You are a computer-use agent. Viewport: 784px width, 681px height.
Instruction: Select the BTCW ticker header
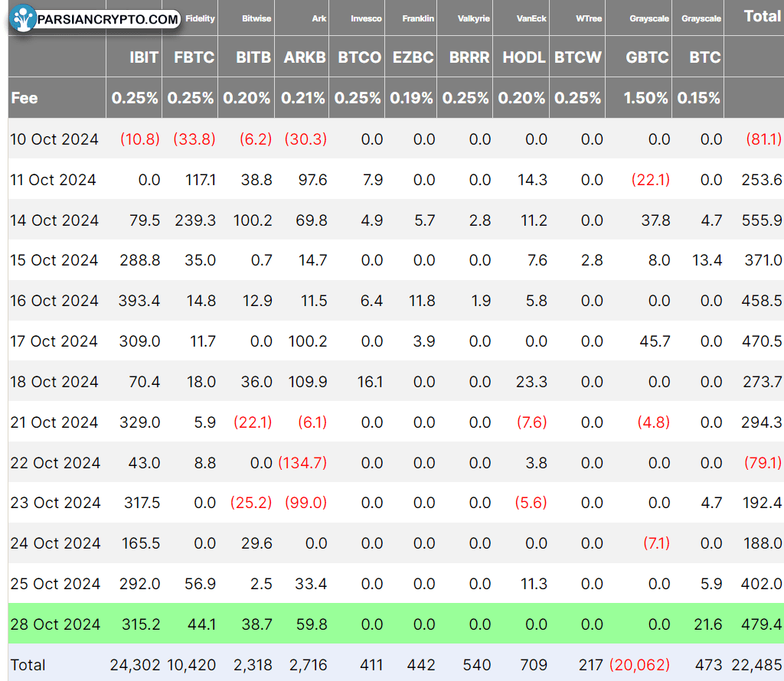tap(577, 57)
